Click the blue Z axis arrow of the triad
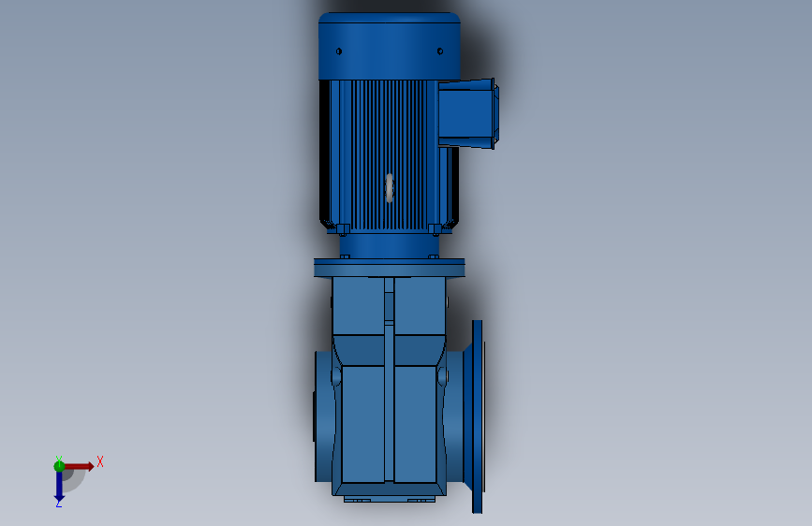812x526 pixels. coord(59,487)
